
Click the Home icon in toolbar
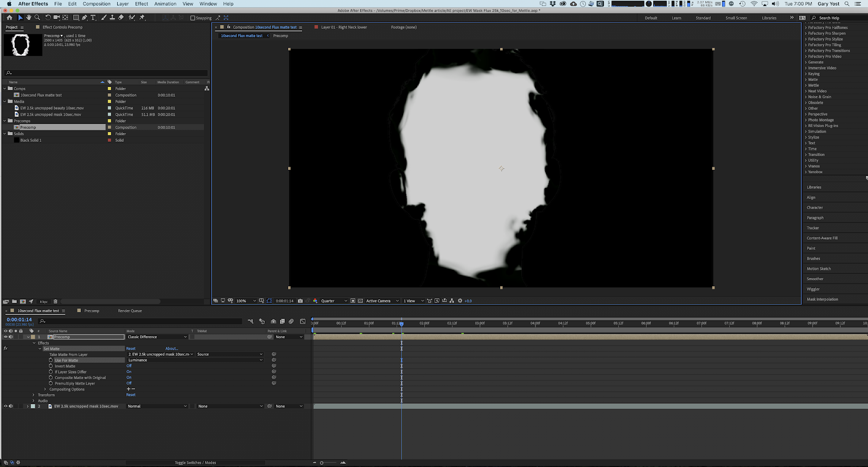coord(9,17)
